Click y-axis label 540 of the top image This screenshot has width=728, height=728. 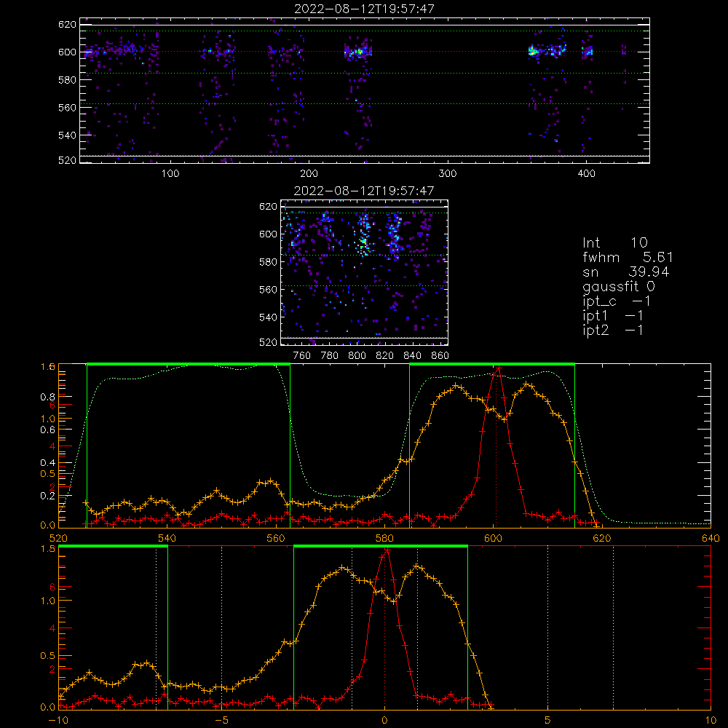[x=67, y=135]
